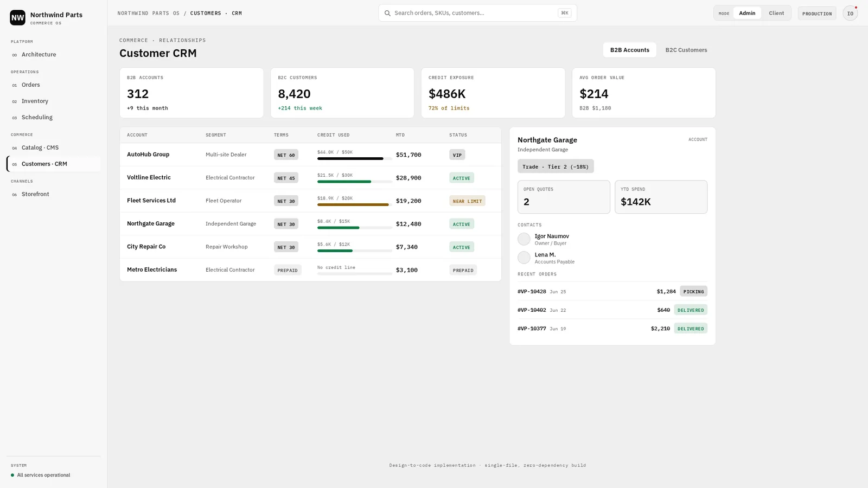Image resolution: width=868 pixels, height=488 pixels.
Task: Click Lena M.'s contact avatar
Action: click(x=524, y=258)
